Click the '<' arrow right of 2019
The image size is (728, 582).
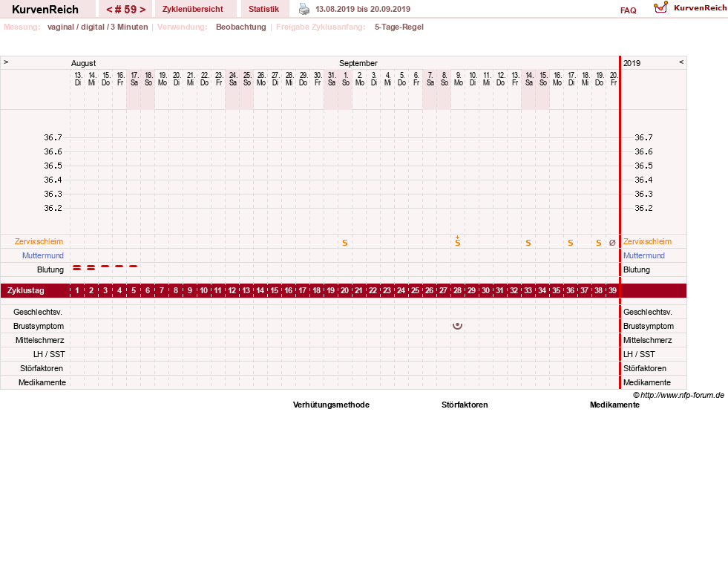coord(681,62)
